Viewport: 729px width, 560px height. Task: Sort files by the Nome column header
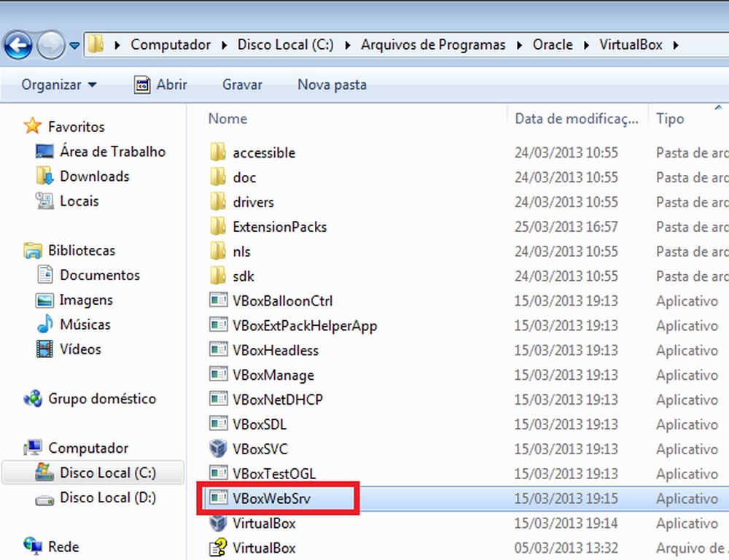pyautogui.click(x=227, y=118)
